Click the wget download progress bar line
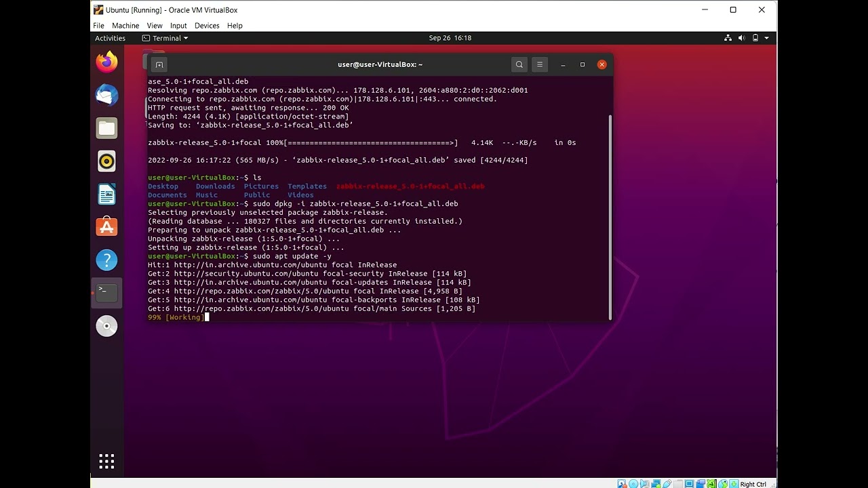This screenshot has height=488, width=868. pyautogui.click(x=362, y=143)
